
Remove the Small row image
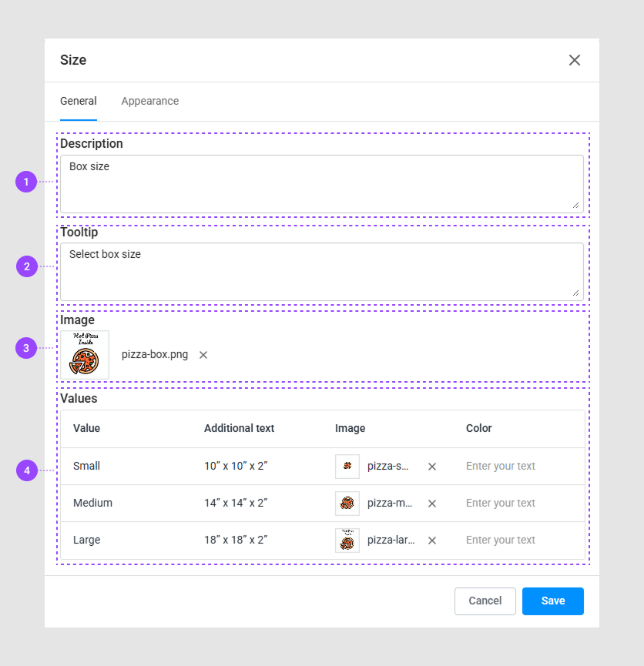pyautogui.click(x=432, y=467)
